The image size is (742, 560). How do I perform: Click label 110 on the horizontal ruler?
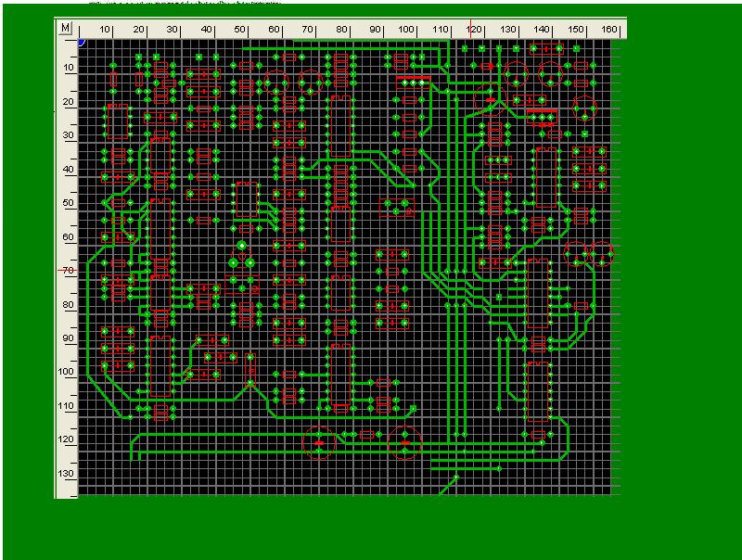click(440, 30)
